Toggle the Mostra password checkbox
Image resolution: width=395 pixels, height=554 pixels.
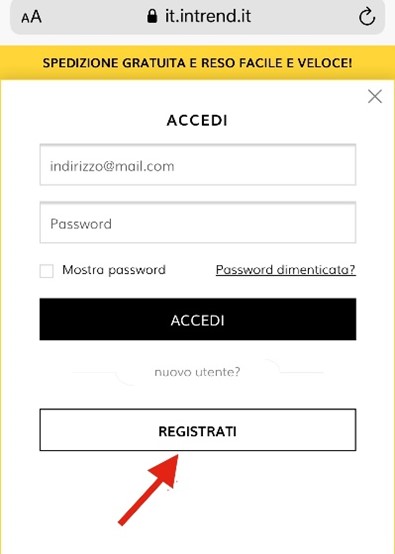click(46, 271)
